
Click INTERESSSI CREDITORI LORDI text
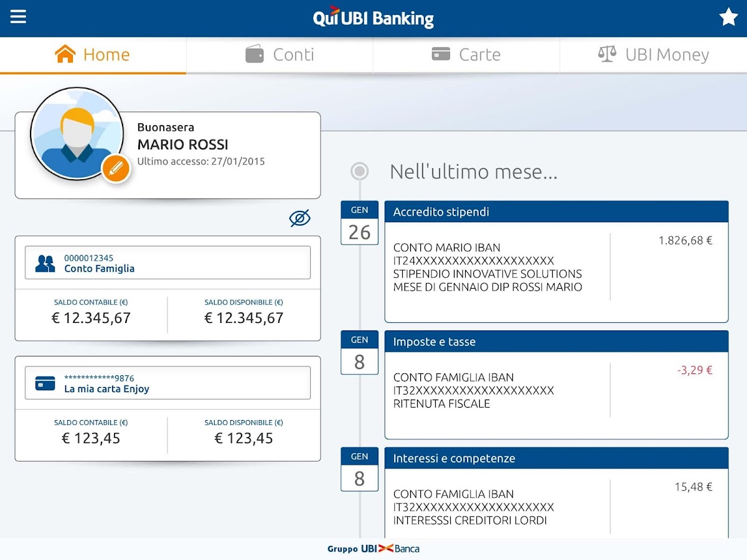pos(470,521)
